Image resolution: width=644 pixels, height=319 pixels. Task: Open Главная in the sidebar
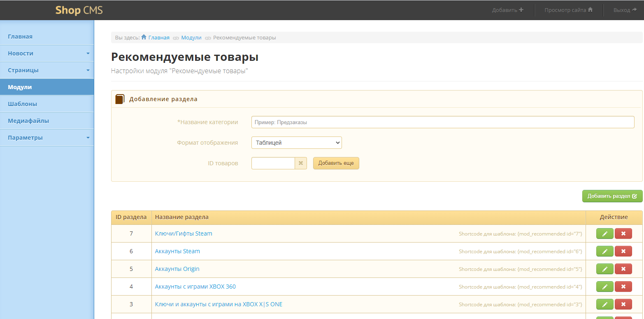47,37
